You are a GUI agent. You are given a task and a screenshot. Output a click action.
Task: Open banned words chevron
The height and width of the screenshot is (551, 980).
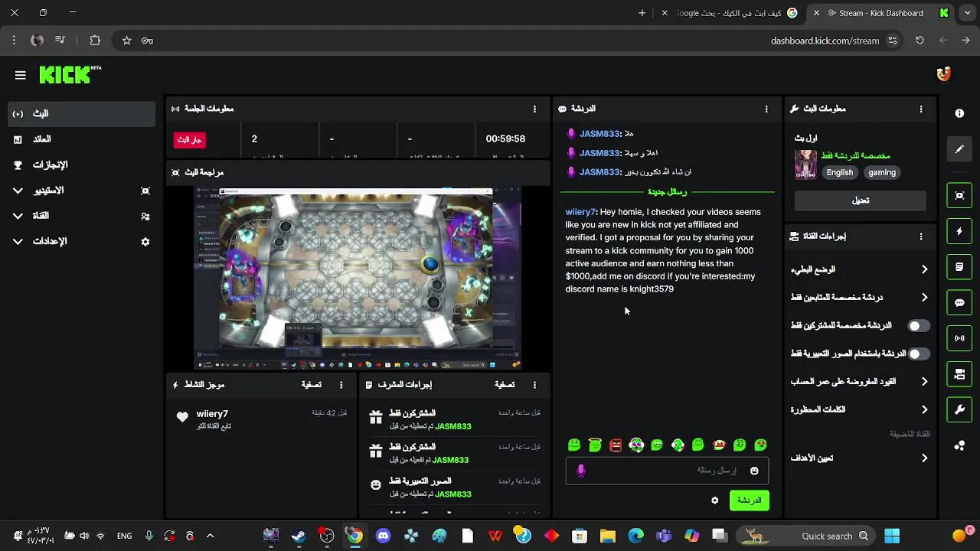924,409
